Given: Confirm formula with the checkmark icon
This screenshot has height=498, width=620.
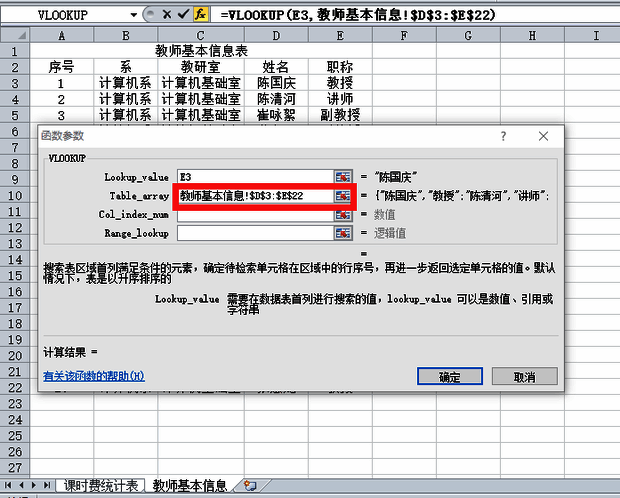Looking at the screenshot, I should tap(181, 16).
